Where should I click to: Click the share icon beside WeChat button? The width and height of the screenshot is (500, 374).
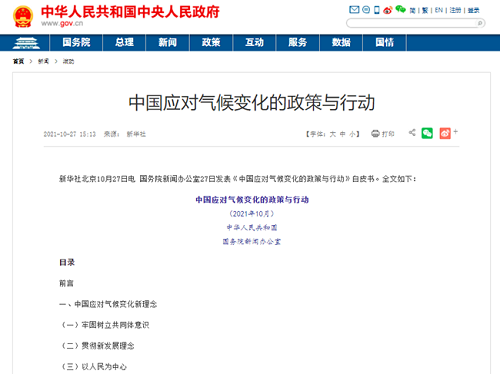click(x=412, y=132)
